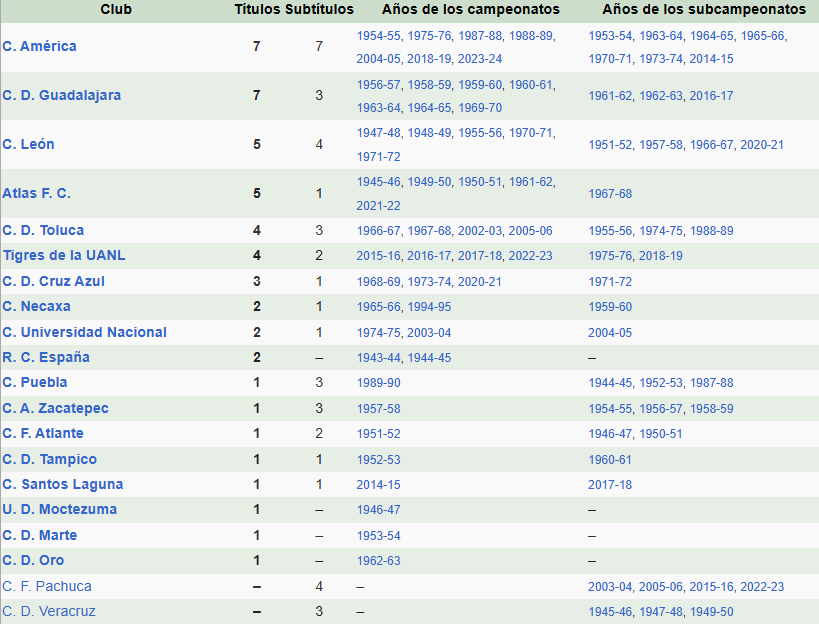
Task: Click the C. D. Veracruz link
Action: point(49,611)
